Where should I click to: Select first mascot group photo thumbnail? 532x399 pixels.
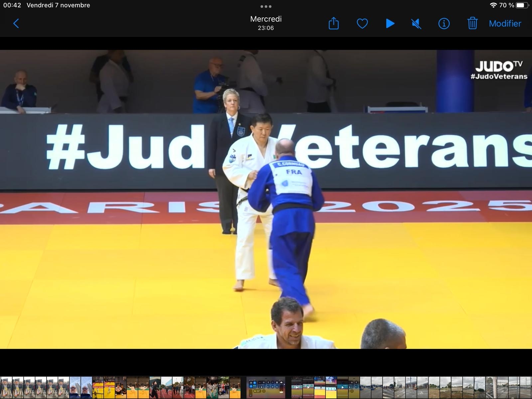(x=6, y=387)
